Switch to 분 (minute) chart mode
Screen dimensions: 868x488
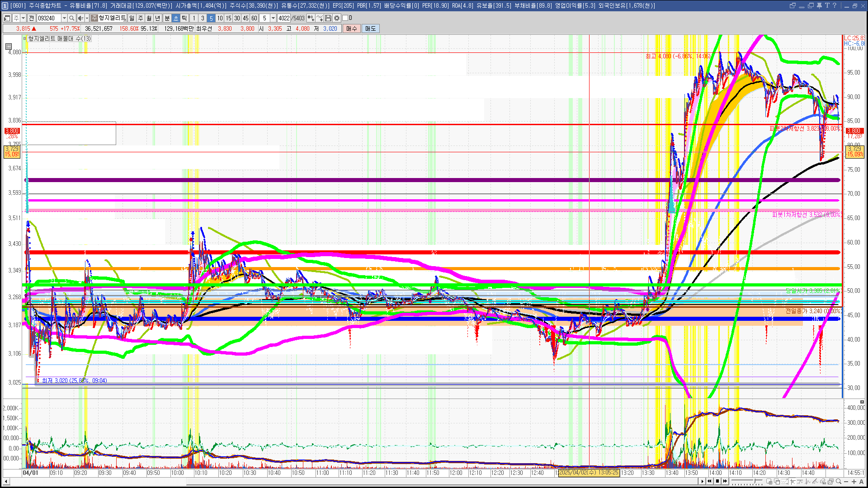tap(167, 18)
